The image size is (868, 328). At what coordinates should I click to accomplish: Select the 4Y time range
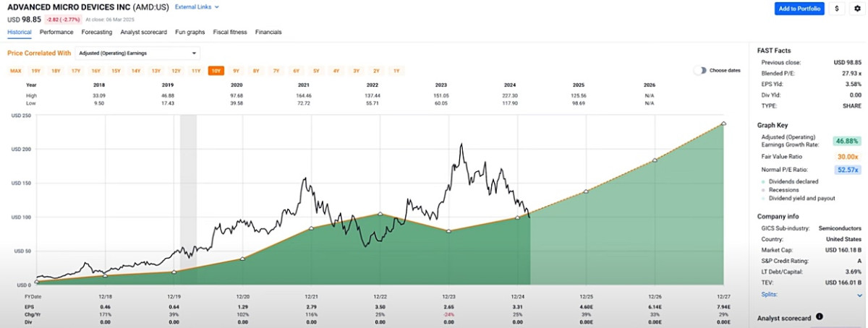[x=336, y=71]
